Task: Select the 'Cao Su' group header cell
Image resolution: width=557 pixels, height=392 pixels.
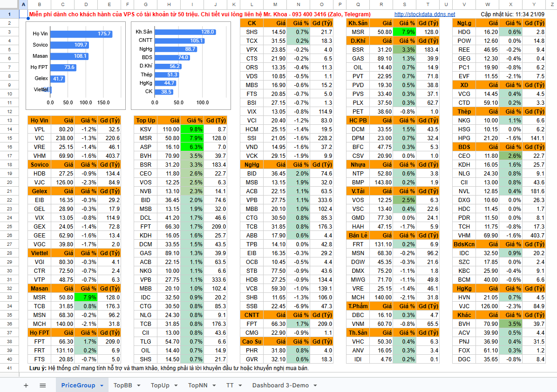Action: click(252, 342)
